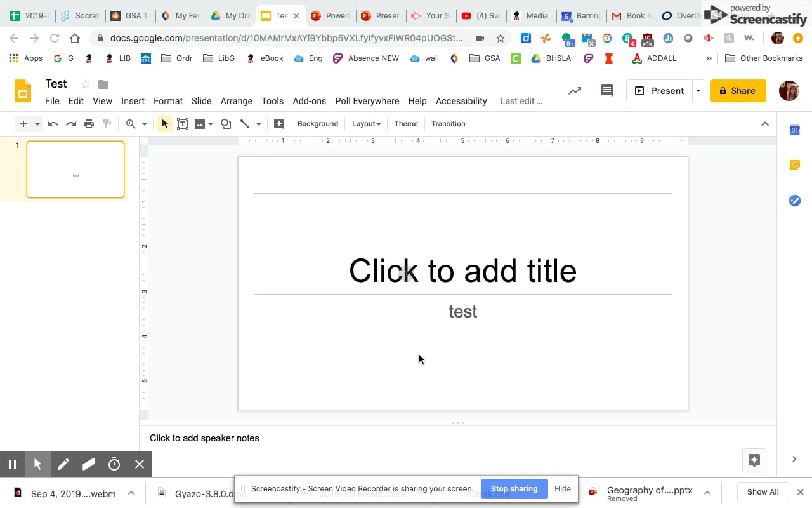Open the Last edit link
Screen dimensions: 812x508
521,101
